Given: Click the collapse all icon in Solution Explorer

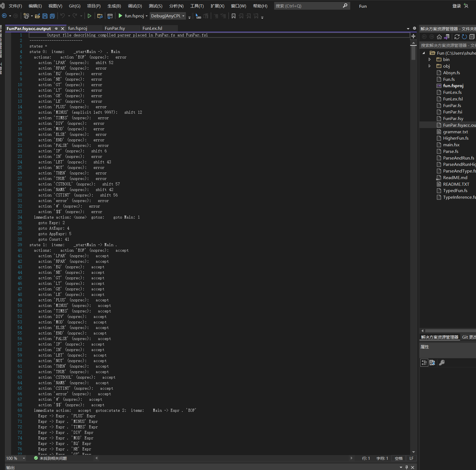Looking at the screenshot, I should (x=472, y=37).
